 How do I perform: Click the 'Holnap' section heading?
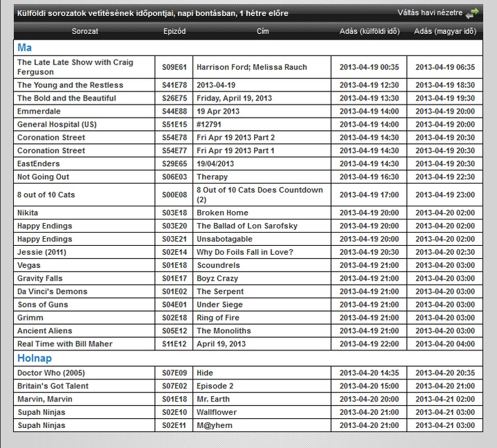coord(34,358)
